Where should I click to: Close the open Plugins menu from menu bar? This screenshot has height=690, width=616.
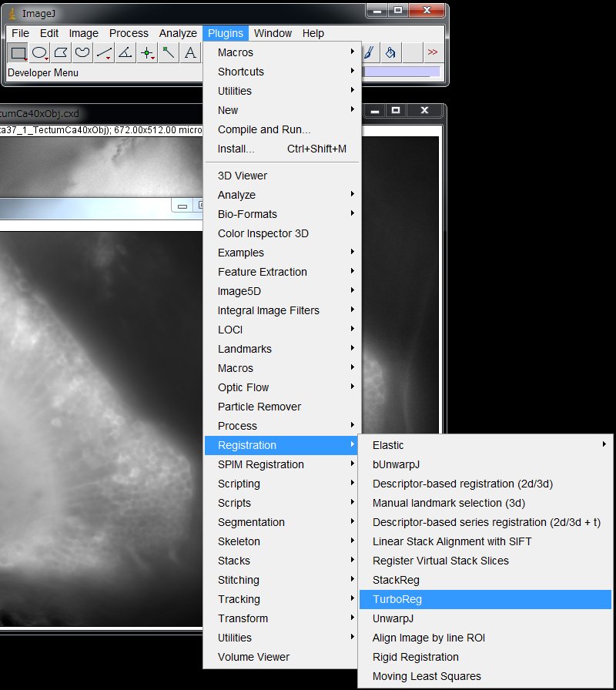[226, 33]
